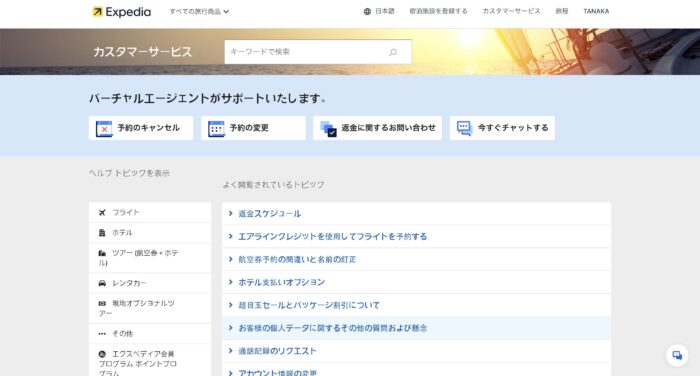The image size is (700, 376).
Task: Select ツアー (航空券 + ホテル) sidebar item
Action: (x=150, y=258)
